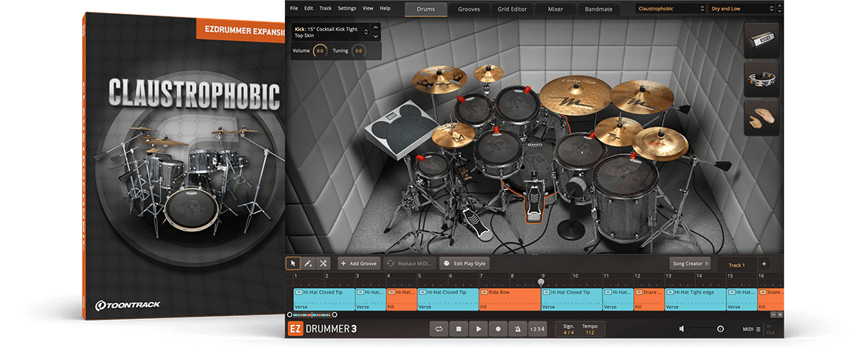This screenshot has height=362, width=868.
Task: Switch to the Drums tab
Action: (x=426, y=9)
